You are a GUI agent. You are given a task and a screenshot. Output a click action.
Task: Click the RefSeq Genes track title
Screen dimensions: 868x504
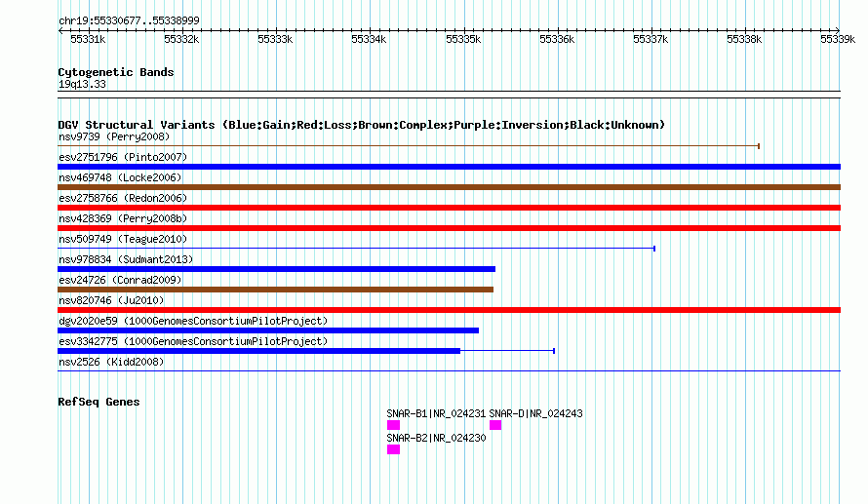(x=99, y=402)
